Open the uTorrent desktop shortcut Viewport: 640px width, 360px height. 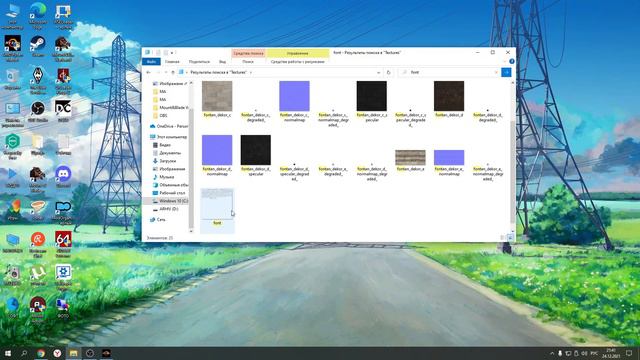(38, 274)
